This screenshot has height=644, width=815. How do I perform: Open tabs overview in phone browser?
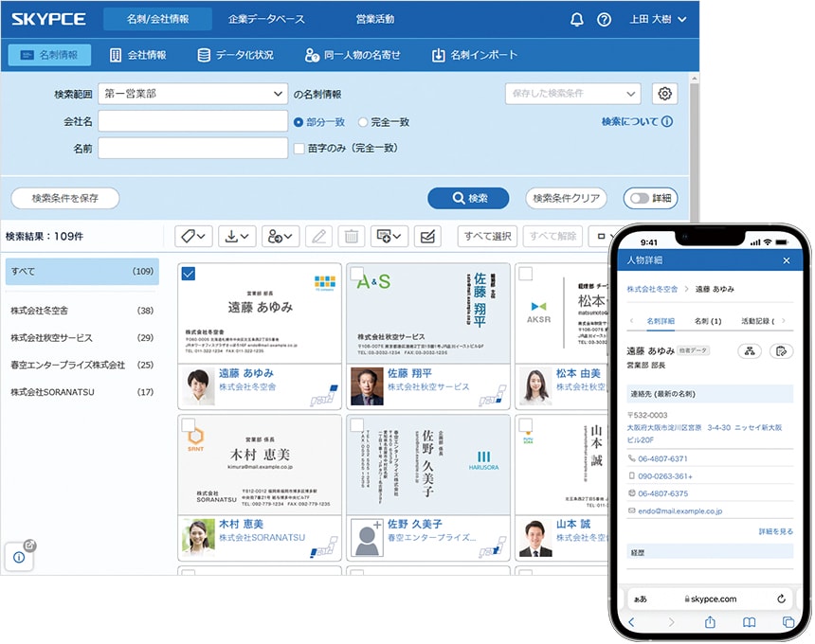788,622
